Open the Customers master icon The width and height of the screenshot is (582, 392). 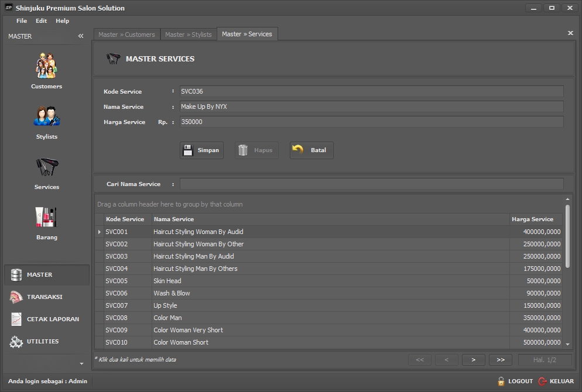(46, 66)
